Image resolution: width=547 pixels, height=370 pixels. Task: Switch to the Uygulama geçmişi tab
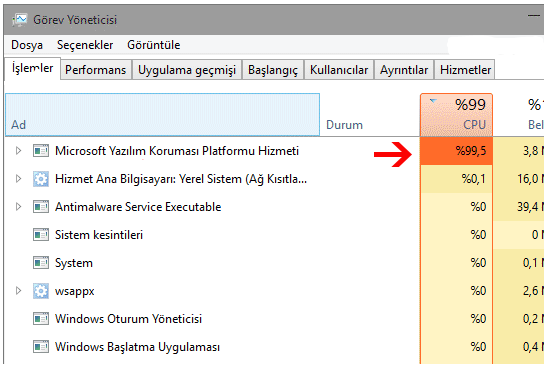pos(187,70)
